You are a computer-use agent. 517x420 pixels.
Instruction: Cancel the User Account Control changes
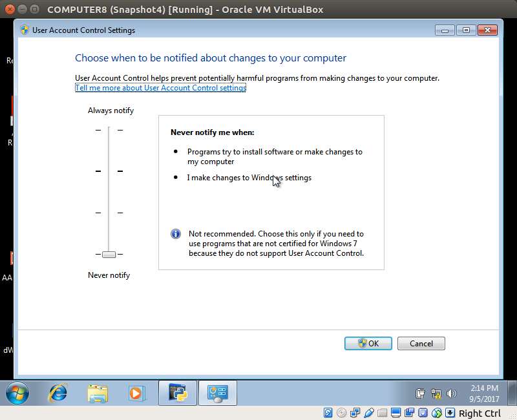pyautogui.click(x=421, y=343)
